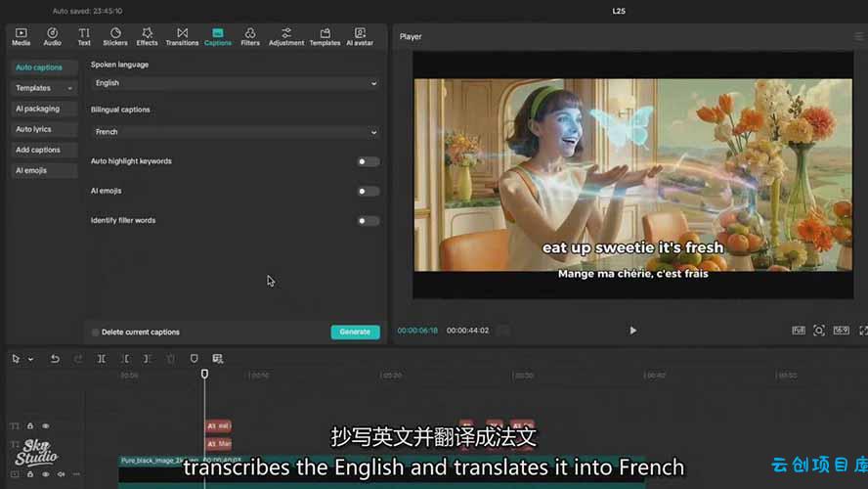Open the Bilingual captions French dropdown
This screenshot has height=489, width=868.
coord(235,132)
